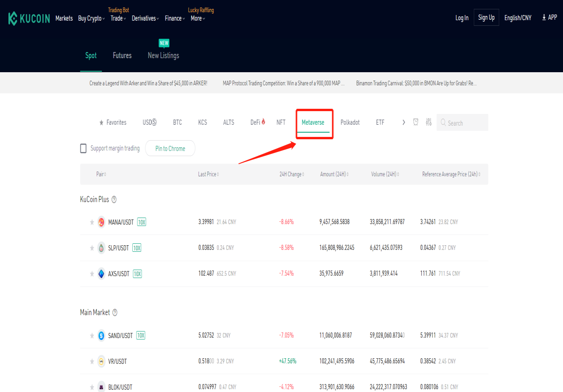Favorite the VR/USDT pair star
Screen dimensions: 563x392
[92, 362]
